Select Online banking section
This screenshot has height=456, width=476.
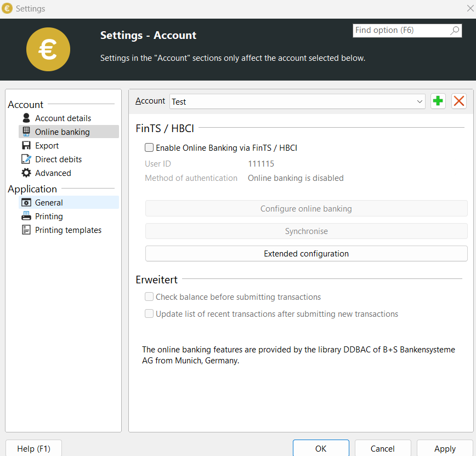click(x=69, y=132)
